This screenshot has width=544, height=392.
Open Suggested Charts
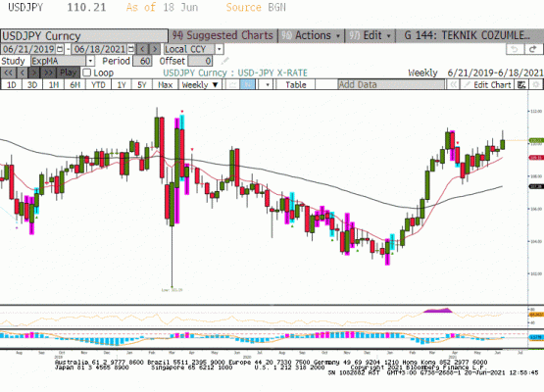(223, 35)
